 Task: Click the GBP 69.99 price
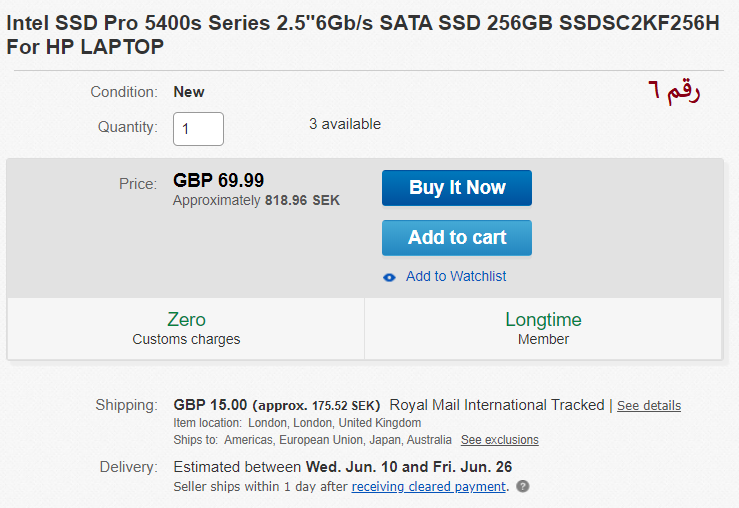tap(219, 181)
